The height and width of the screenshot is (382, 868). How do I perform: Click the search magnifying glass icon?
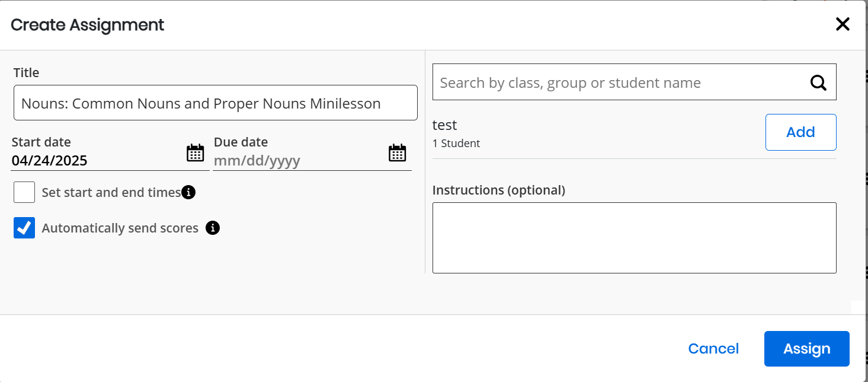pos(818,82)
